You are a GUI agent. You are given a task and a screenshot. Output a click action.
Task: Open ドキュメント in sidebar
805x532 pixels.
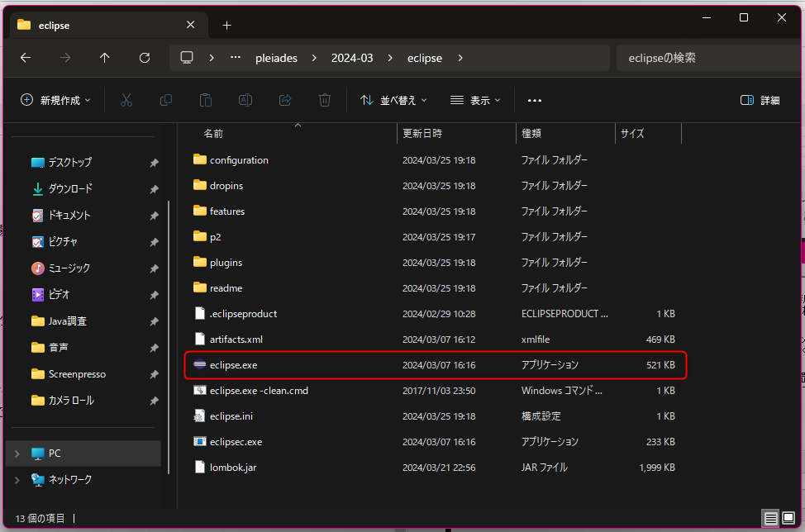(x=69, y=216)
